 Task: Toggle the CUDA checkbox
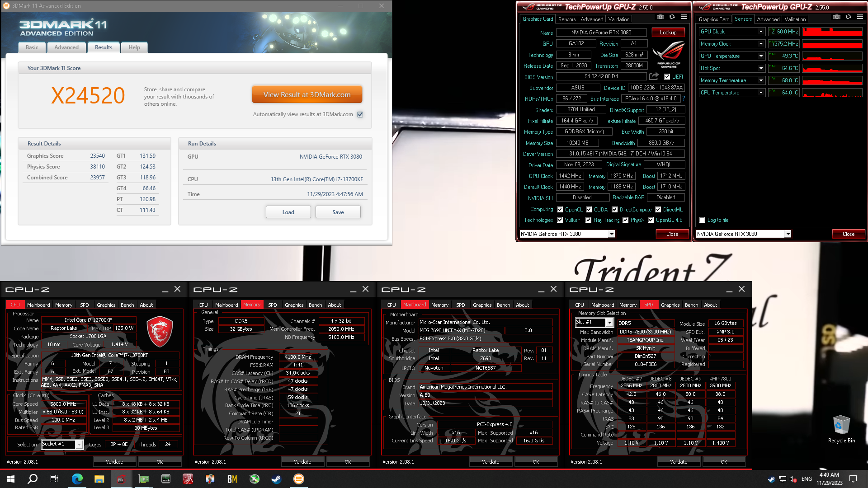click(x=589, y=210)
